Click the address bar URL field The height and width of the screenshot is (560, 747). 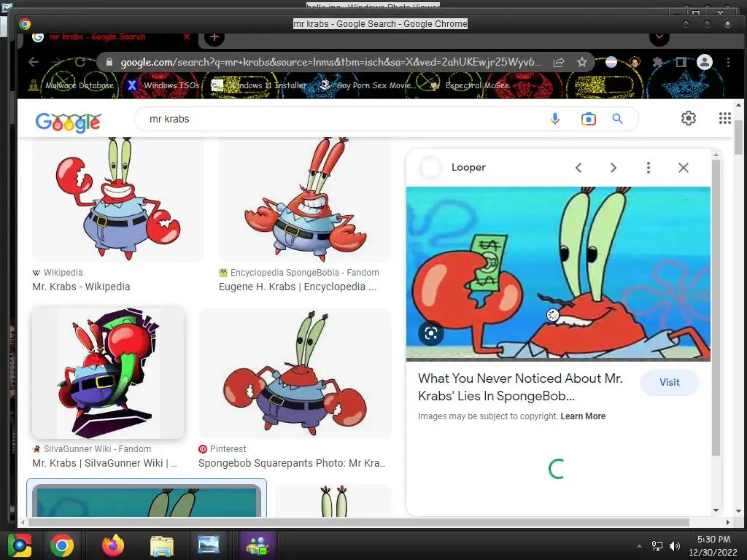click(x=330, y=62)
